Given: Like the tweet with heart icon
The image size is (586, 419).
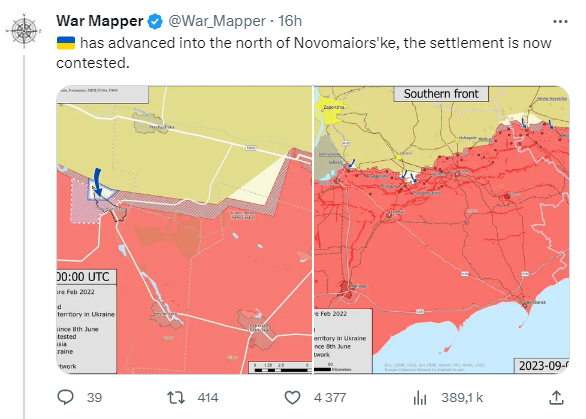Looking at the screenshot, I should (x=292, y=397).
